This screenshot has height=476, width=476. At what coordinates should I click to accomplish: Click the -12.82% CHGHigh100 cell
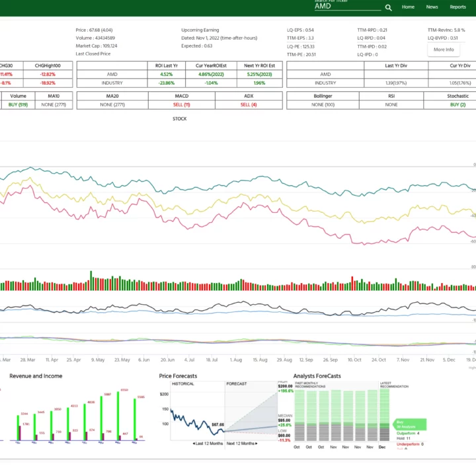tap(48, 74)
